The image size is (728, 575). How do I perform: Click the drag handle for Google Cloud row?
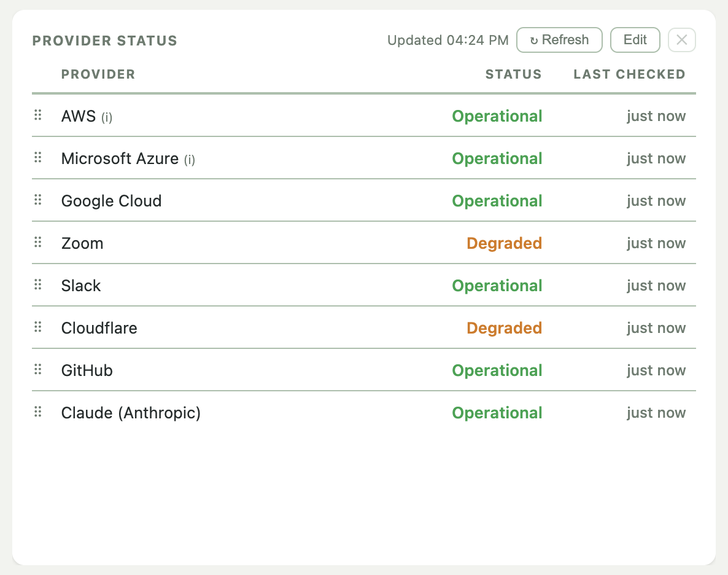38,200
